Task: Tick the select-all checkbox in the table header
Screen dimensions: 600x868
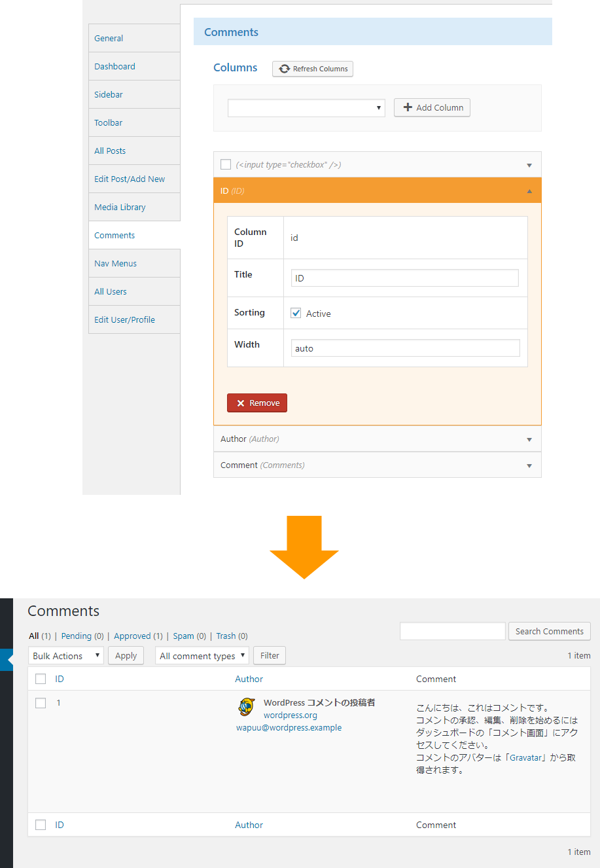Action: click(41, 679)
